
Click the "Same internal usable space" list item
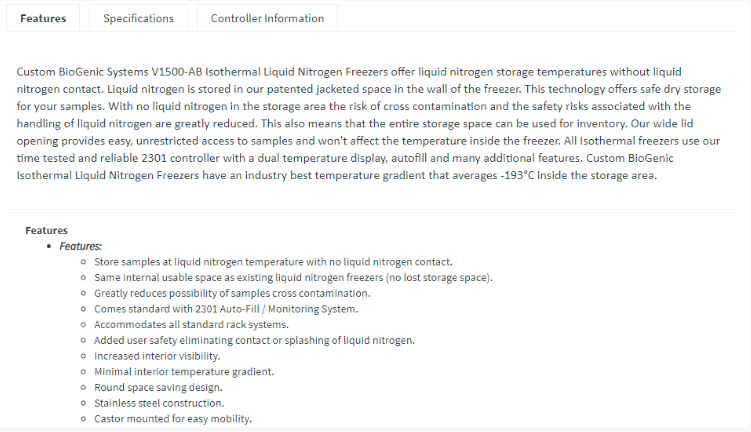[x=293, y=277]
